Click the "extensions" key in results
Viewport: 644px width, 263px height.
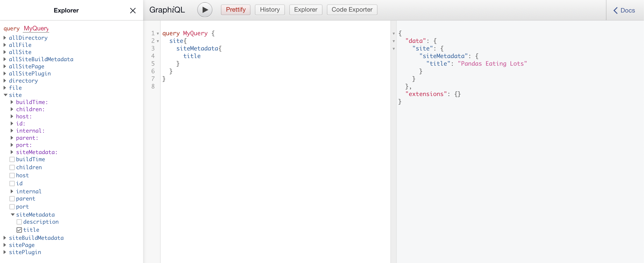coord(426,94)
